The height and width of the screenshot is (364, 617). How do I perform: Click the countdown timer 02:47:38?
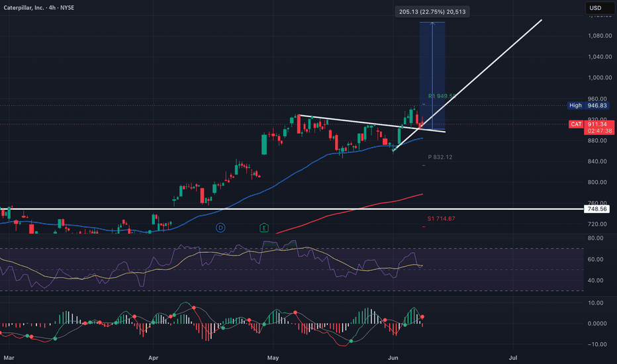click(600, 130)
